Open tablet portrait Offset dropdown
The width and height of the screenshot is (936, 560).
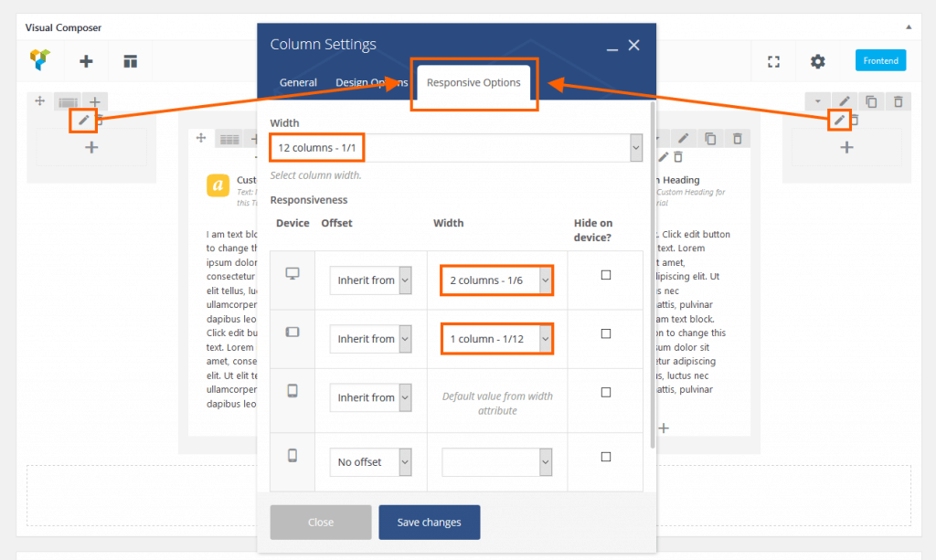[x=371, y=397]
